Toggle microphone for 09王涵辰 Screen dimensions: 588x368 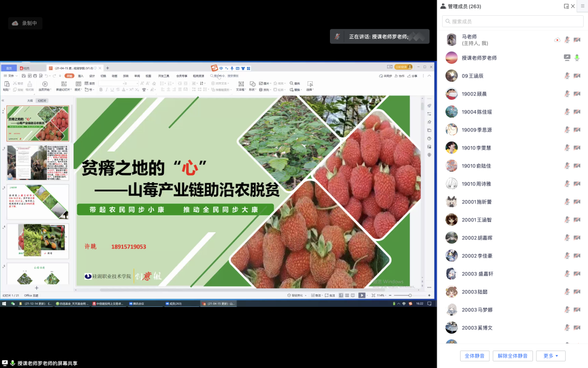pyautogui.click(x=567, y=76)
